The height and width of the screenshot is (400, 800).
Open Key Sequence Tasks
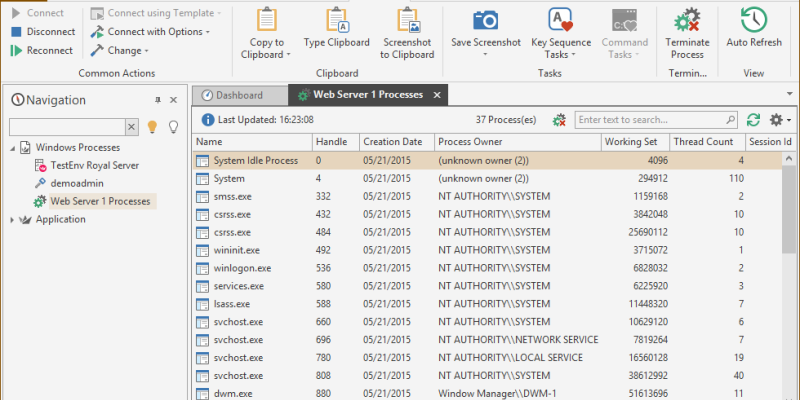[560, 21]
